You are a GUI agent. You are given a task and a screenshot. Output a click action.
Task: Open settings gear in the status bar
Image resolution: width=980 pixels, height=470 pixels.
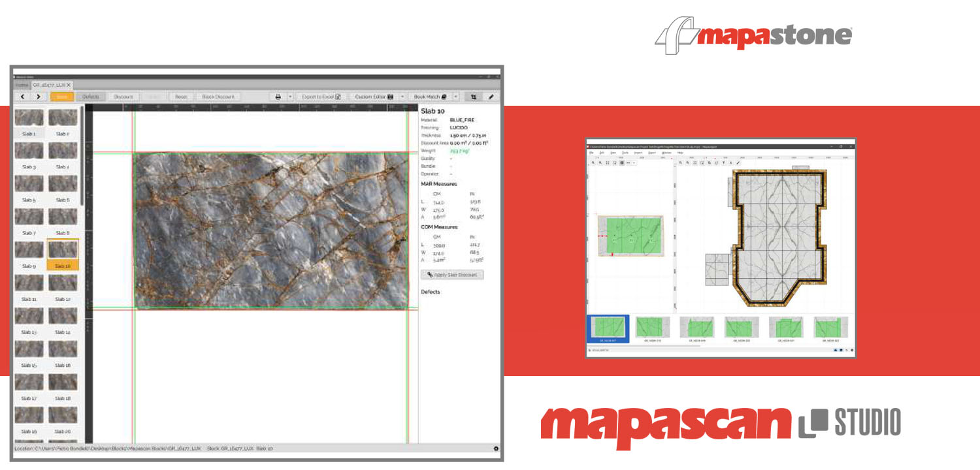pos(496,448)
